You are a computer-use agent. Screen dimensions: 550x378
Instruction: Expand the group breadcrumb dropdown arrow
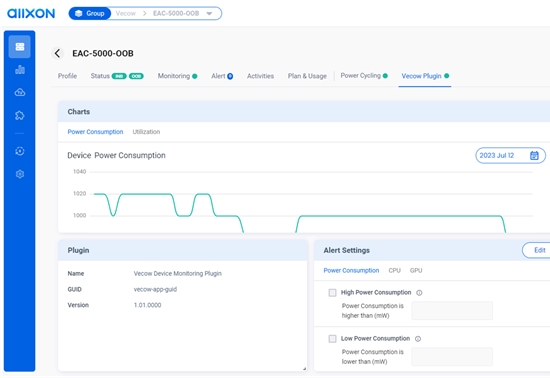click(x=209, y=14)
